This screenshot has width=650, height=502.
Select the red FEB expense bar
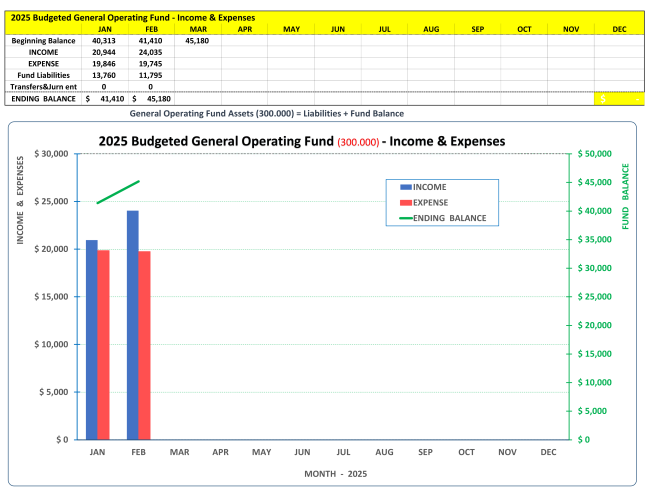click(x=144, y=345)
